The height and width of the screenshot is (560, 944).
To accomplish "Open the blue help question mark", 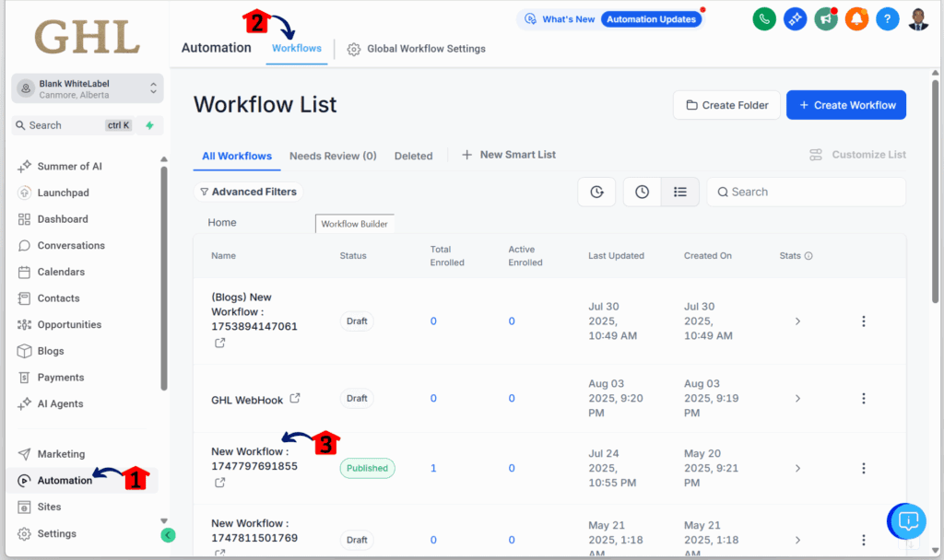I will click(888, 19).
